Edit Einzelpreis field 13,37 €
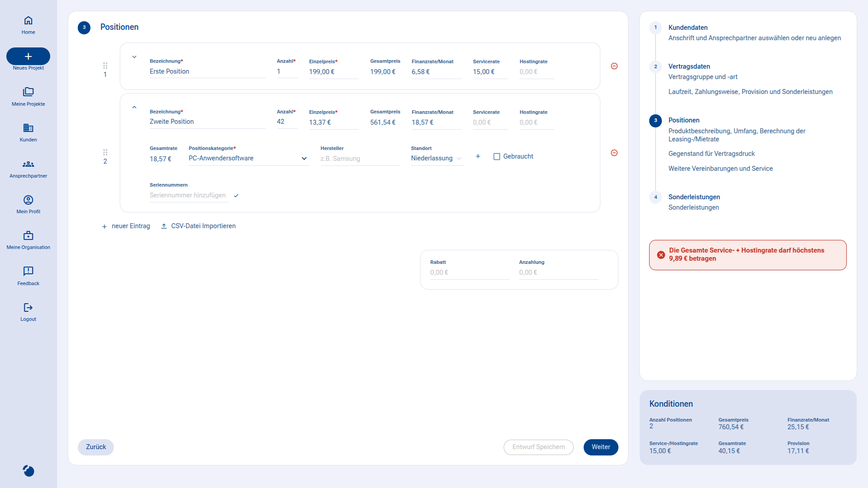 [334, 122]
